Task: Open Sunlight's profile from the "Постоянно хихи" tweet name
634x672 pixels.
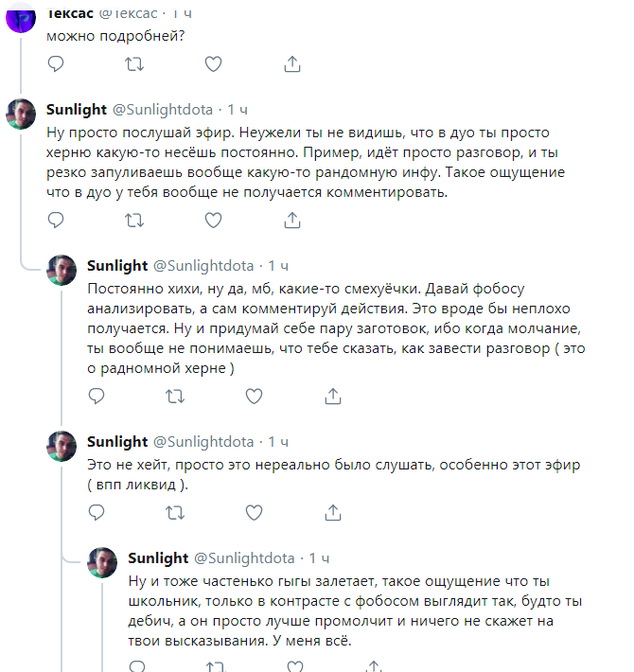Action: [117, 265]
